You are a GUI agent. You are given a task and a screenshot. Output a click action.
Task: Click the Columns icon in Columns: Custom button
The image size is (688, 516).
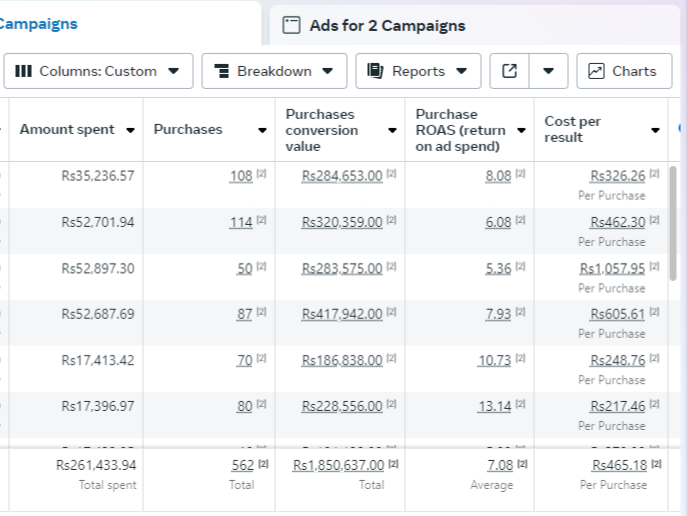pyautogui.click(x=24, y=71)
